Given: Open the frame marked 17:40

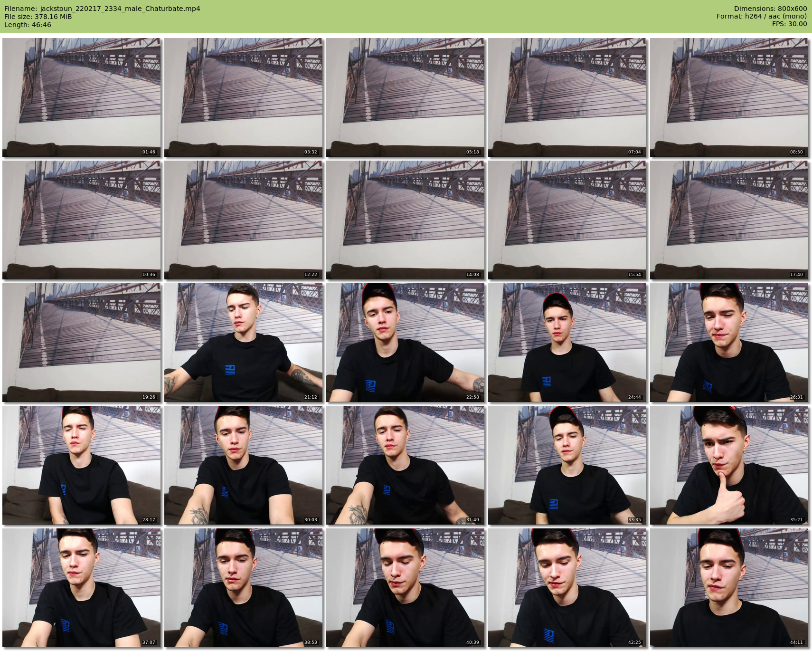Looking at the screenshot, I should [x=729, y=220].
